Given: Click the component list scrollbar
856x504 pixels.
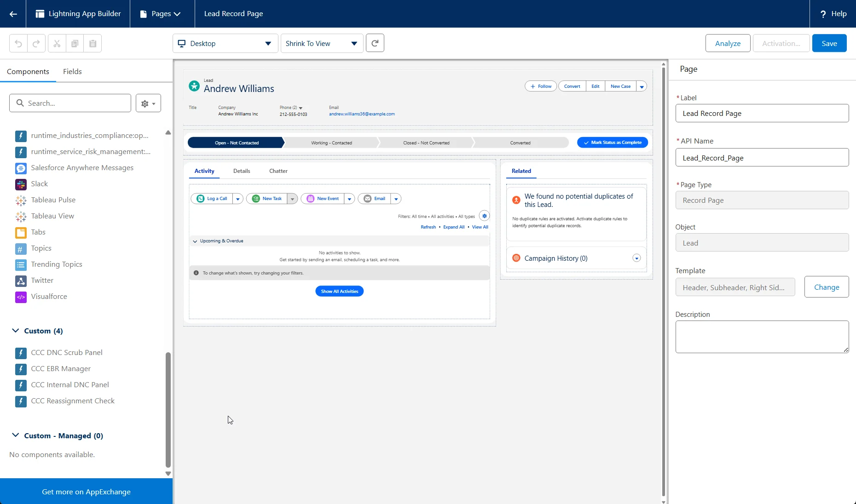Looking at the screenshot, I should [168, 409].
